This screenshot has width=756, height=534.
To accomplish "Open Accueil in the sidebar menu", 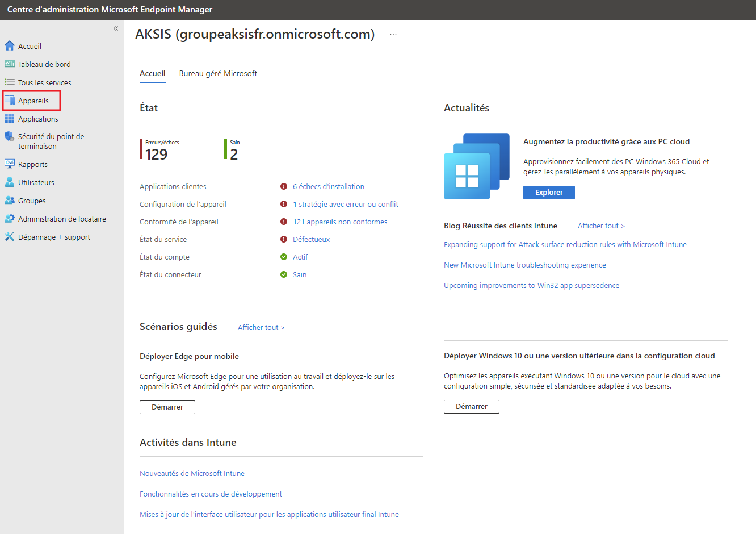I will [30, 46].
